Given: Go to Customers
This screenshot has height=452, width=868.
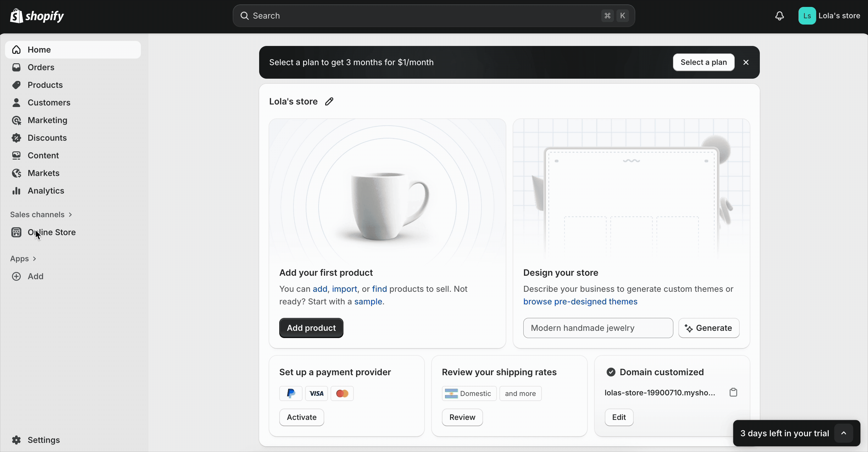Looking at the screenshot, I should pos(49,103).
